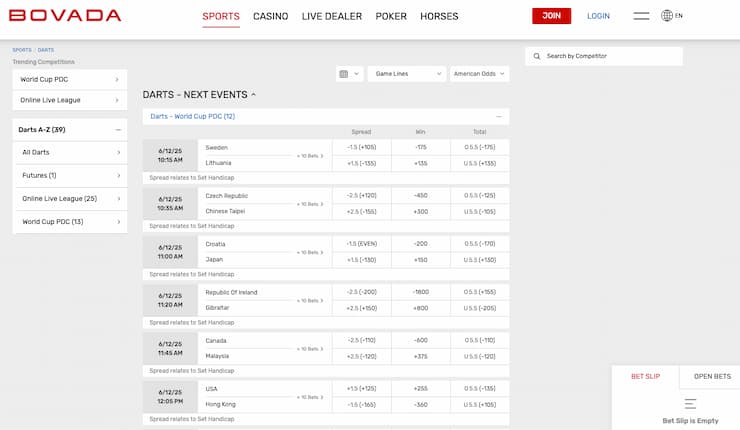Click the Gibraltar team name

[217, 308]
